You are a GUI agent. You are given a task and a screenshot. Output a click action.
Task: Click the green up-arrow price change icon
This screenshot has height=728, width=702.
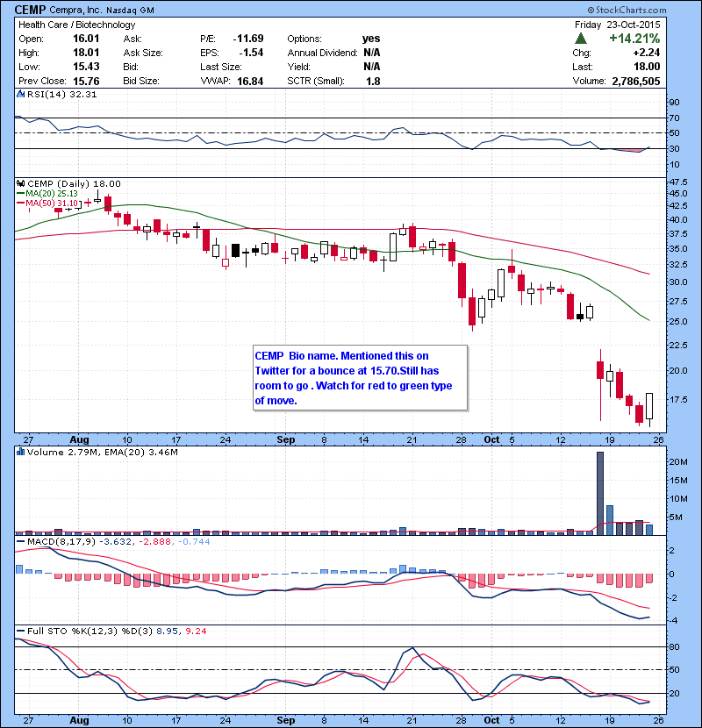[x=582, y=39]
